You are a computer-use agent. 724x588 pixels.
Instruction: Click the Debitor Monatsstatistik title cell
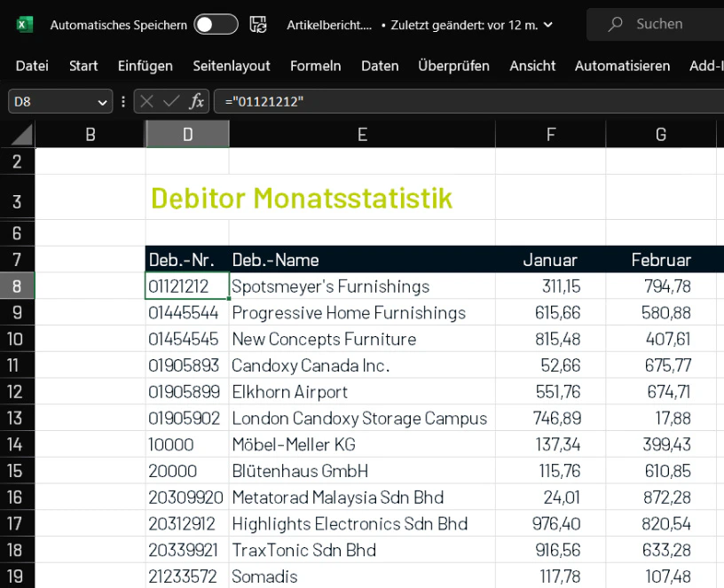coord(302,198)
